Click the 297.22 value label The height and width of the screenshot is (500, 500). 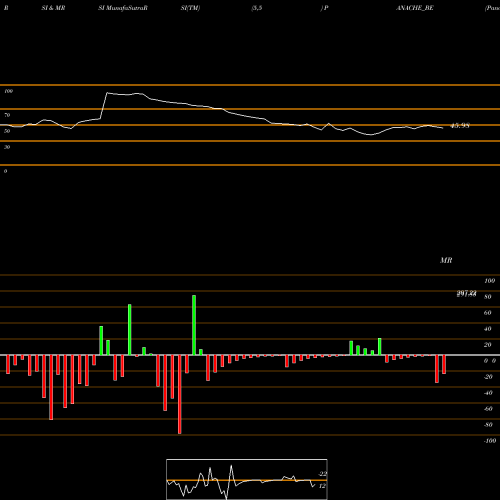click(466, 293)
